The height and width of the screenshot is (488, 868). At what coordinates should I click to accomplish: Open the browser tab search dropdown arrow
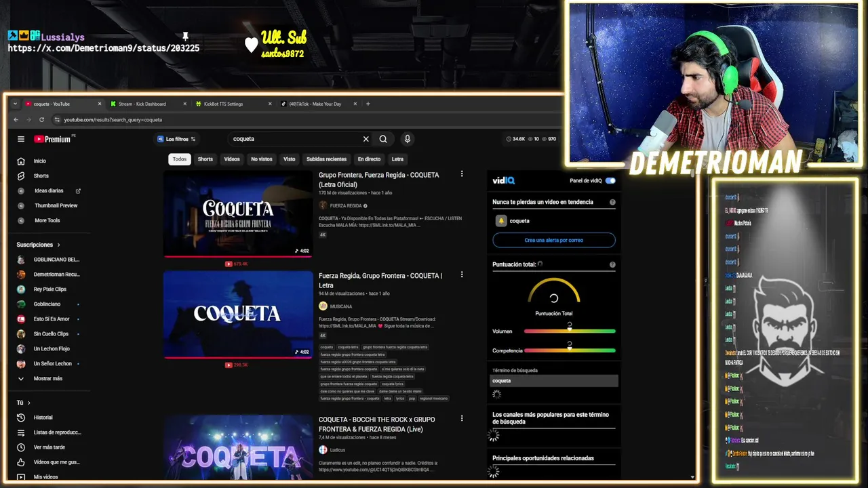pos(15,104)
